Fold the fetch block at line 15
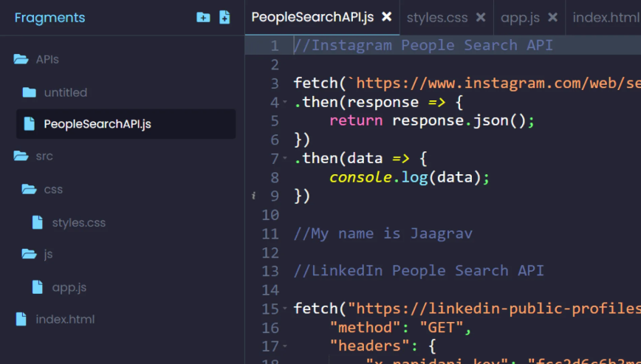The image size is (641, 364). pos(285,309)
